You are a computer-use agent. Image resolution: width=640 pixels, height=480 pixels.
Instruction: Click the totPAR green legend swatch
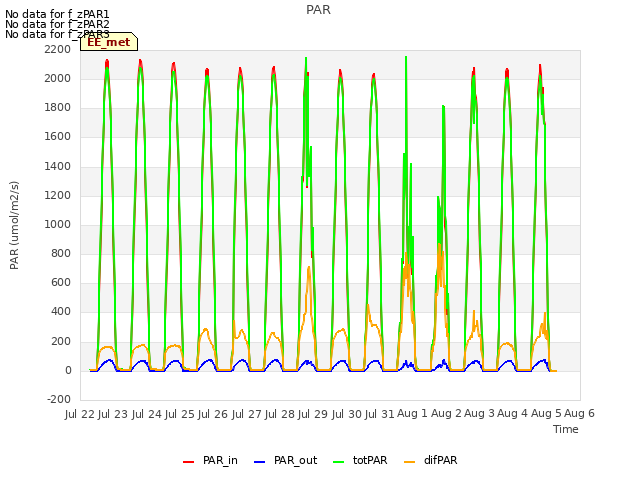click(x=338, y=462)
